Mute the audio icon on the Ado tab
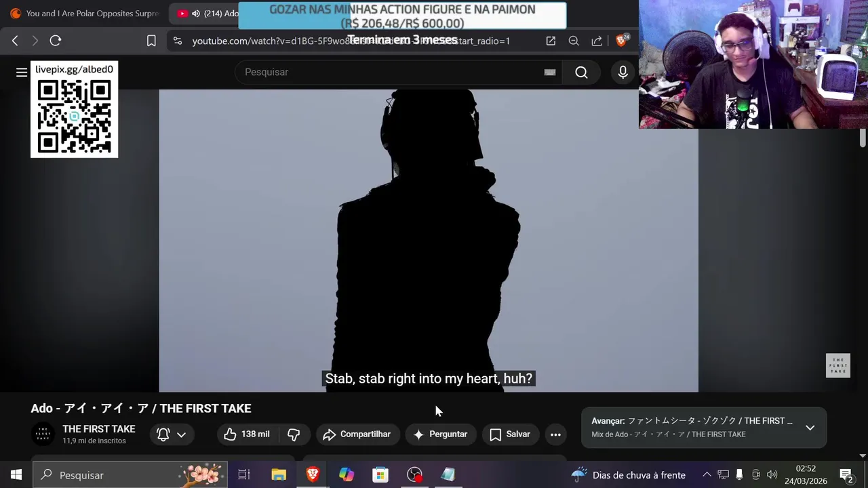The width and height of the screenshot is (868, 488). coord(196,14)
